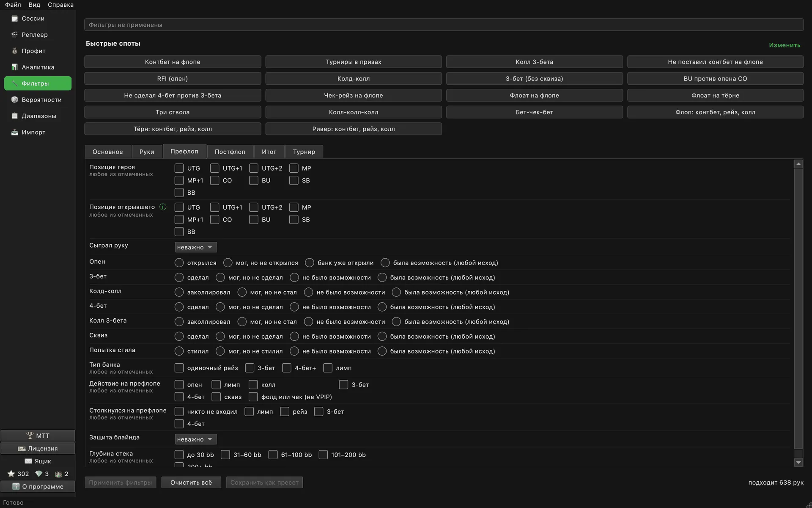The width and height of the screenshot is (812, 508).
Task: Click the star rating icon showing 302
Action: coord(11,474)
